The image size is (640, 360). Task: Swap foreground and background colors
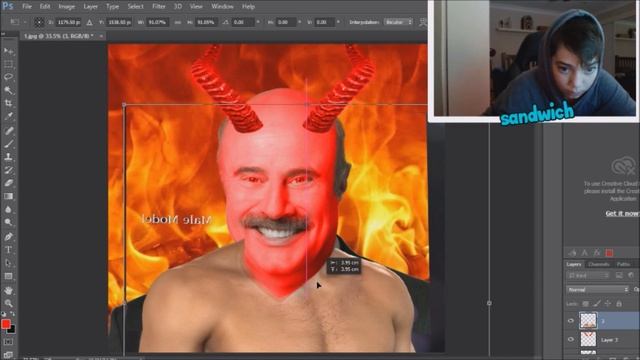[x=13, y=313]
